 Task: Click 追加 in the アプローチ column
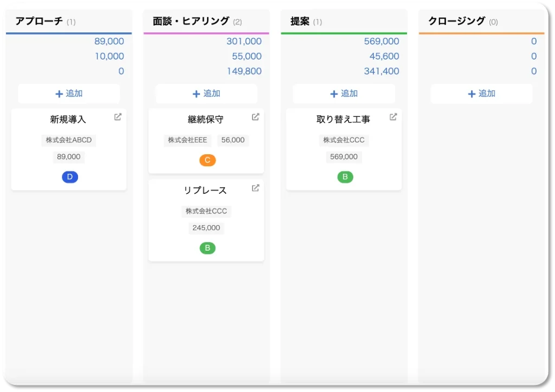pyautogui.click(x=69, y=93)
